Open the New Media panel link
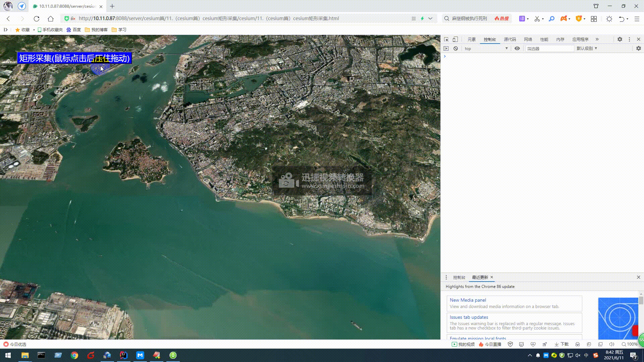Image resolution: width=644 pixels, height=362 pixels. pos(468,300)
